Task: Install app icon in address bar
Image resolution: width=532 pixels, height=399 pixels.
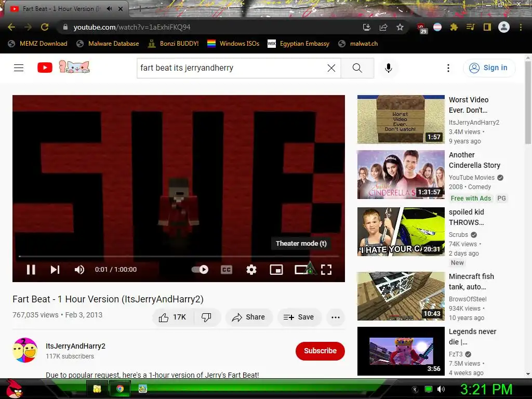Action: pyautogui.click(x=366, y=27)
